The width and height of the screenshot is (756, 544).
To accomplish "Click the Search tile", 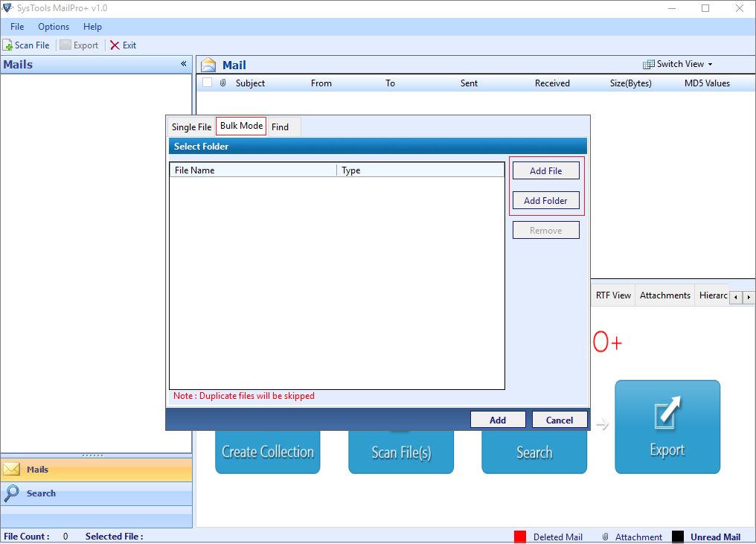I will 534,452.
